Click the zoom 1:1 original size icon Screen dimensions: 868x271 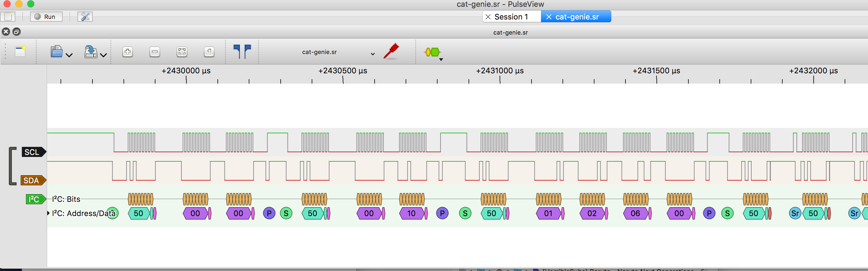pos(209,52)
